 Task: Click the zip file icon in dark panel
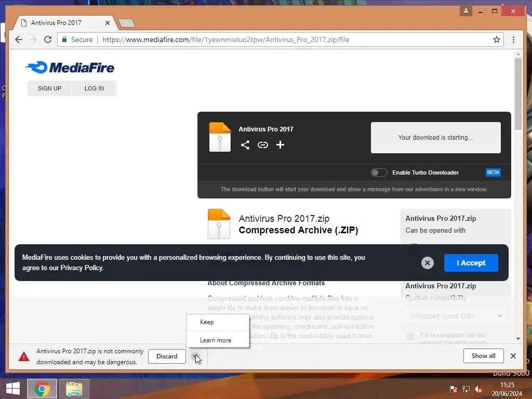tap(220, 137)
